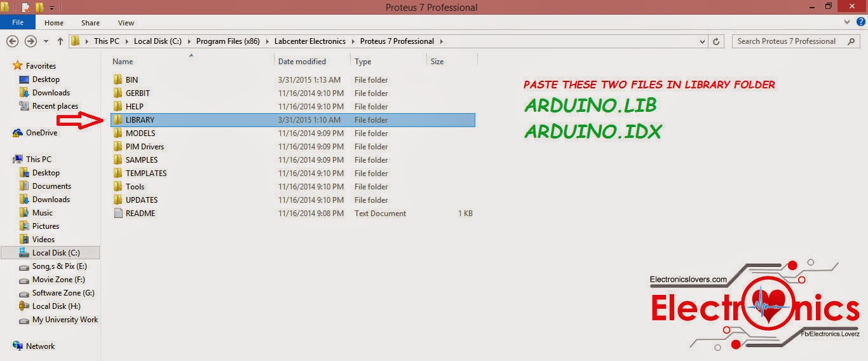868x361 pixels.
Task: Sort by the Name column header
Action: coord(123,62)
